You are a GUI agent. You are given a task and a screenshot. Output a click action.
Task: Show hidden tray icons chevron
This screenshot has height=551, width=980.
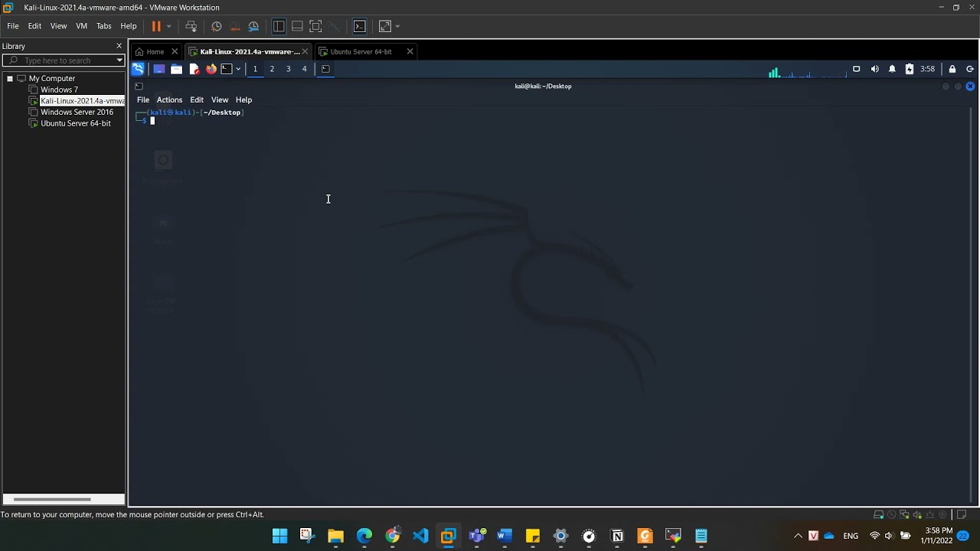click(x=798, y=536)
